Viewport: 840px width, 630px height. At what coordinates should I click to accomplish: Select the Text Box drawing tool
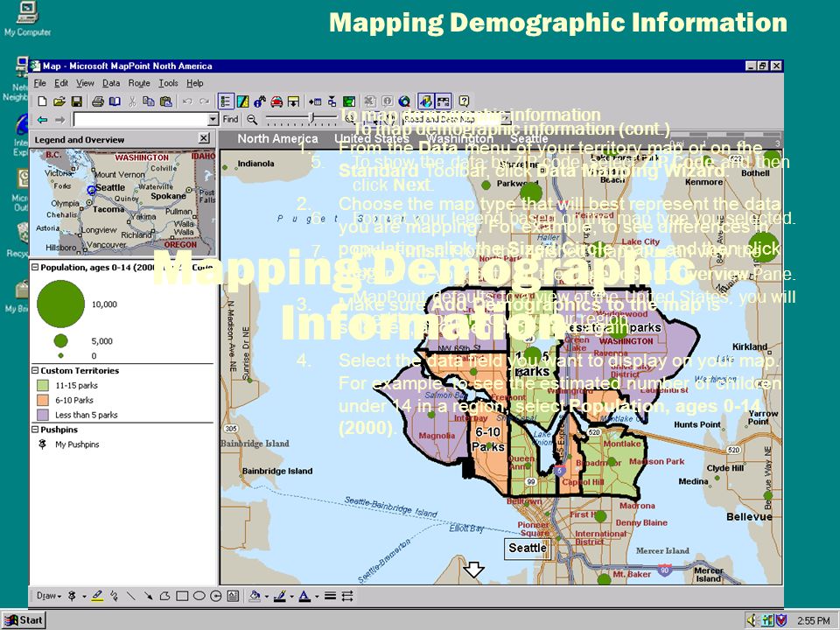233,596
